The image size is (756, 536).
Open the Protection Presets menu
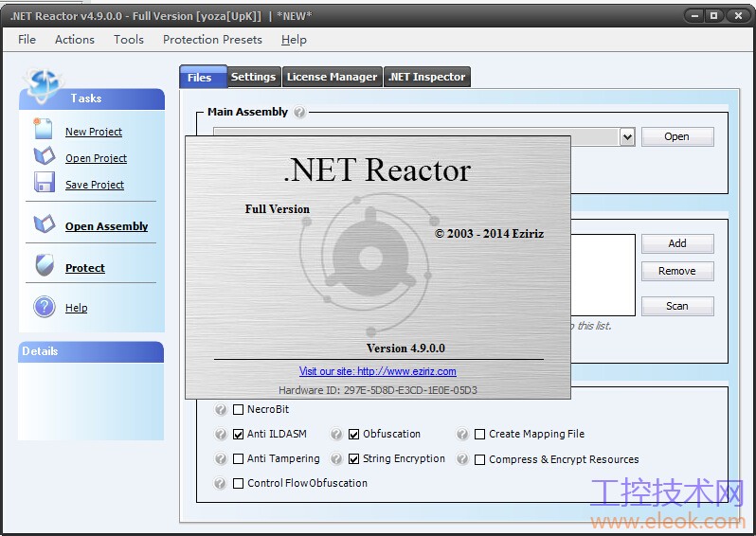[x=212, y=40]
